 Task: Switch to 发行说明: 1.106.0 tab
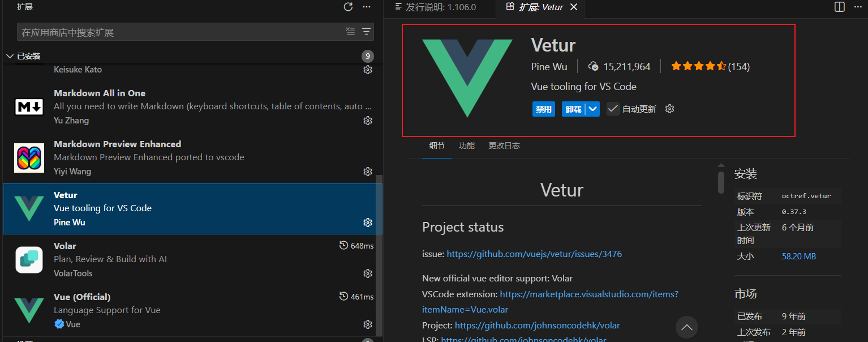click(435, 7)
